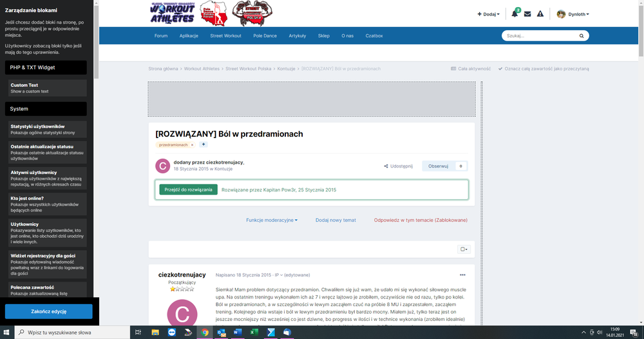This screenshot has height=339, width=644.
Task: Click Przejdź do rozwiązania button
Action: [x=189, y=190]
